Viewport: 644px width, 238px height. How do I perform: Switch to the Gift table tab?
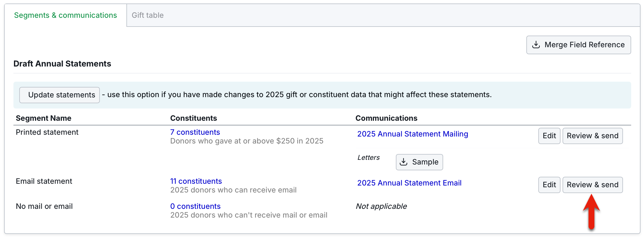pyautogui.click(x=147, y=15)
